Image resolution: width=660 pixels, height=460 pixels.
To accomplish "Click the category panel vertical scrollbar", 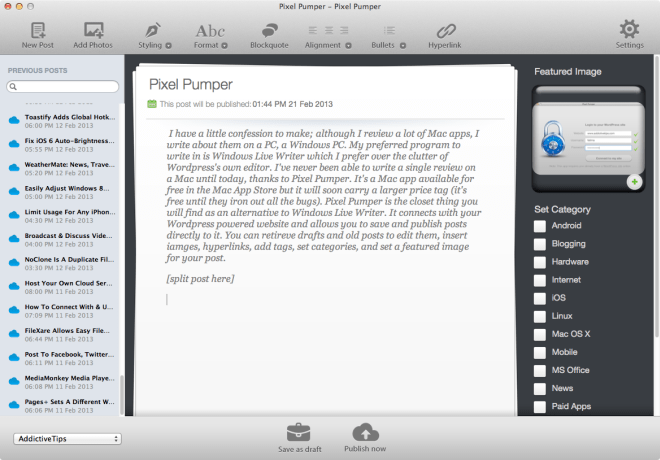I will coord(657,196).
